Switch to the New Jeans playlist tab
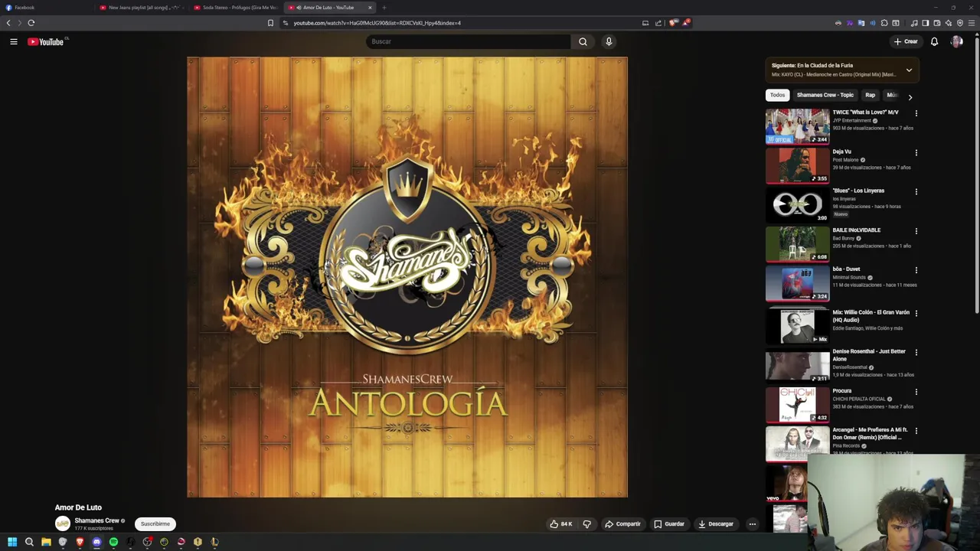This screenshot has height=551, width=980. pyautogui.click(x=142, y=8)
